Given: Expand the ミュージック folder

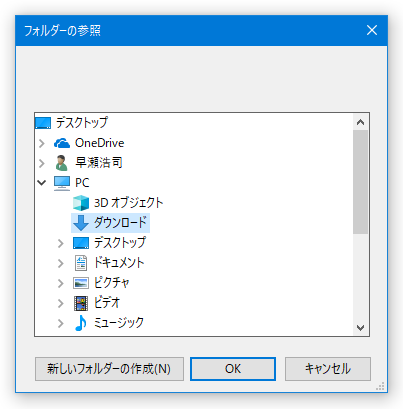Looking at the screenshot, I should click(61, 323).
